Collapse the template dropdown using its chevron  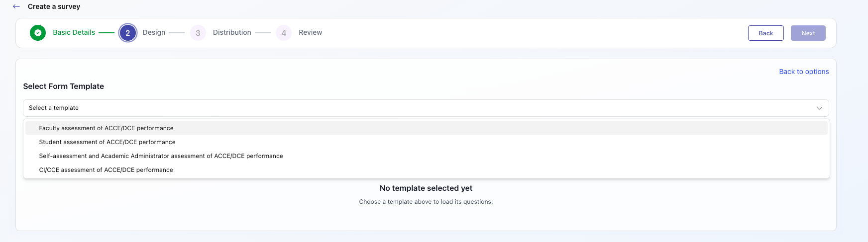[819, 108]
